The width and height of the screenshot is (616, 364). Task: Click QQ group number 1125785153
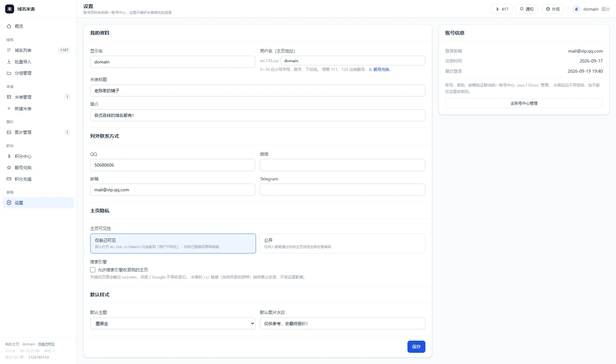38,357
